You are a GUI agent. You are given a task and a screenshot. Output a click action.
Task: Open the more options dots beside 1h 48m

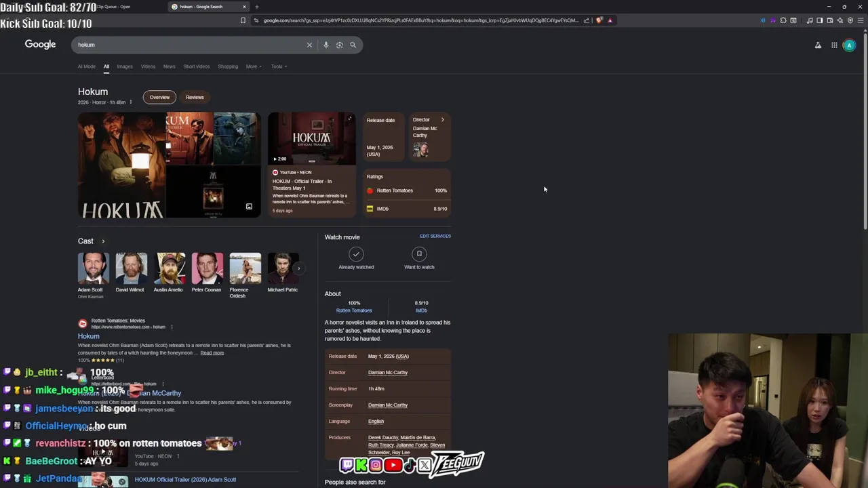pos(130,102)
